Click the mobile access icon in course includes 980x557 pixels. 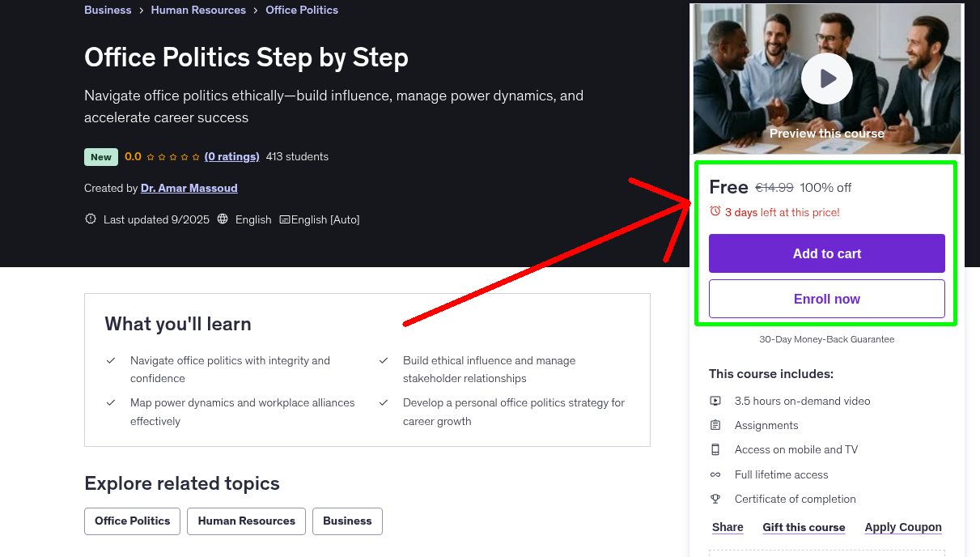pos(715,449)
